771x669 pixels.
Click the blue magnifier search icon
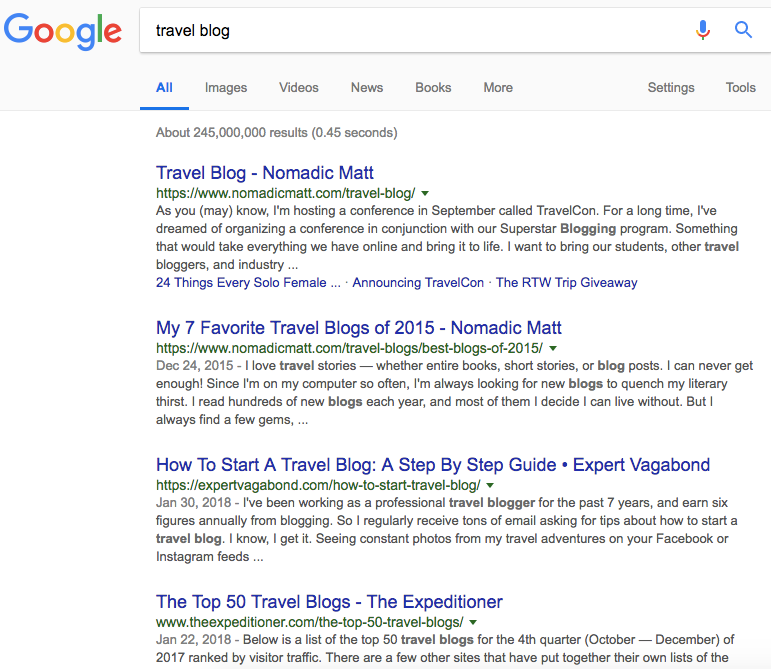tap(743, 30)
